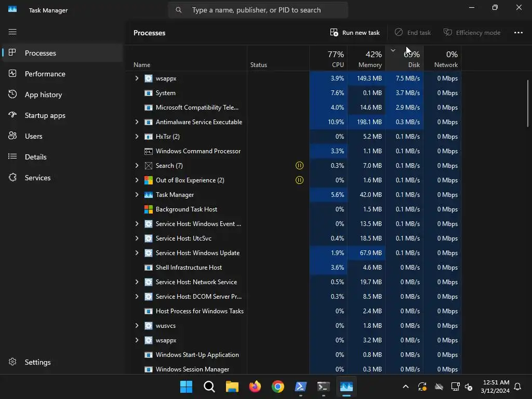The height and width of the screenshot is (399, 532).
Task: Launch Google Chrome from taskbar
Action: click(278, 387)
